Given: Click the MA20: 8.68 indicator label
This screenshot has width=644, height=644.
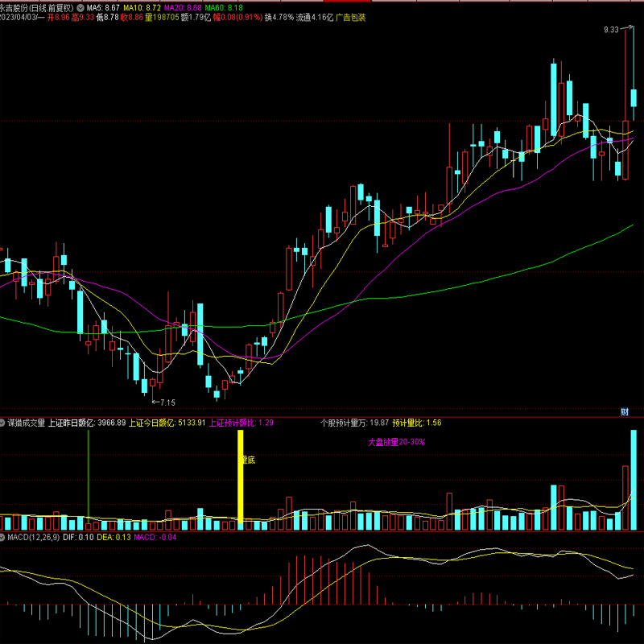Looking at the screenshot, I should click(x=183, y=7).
